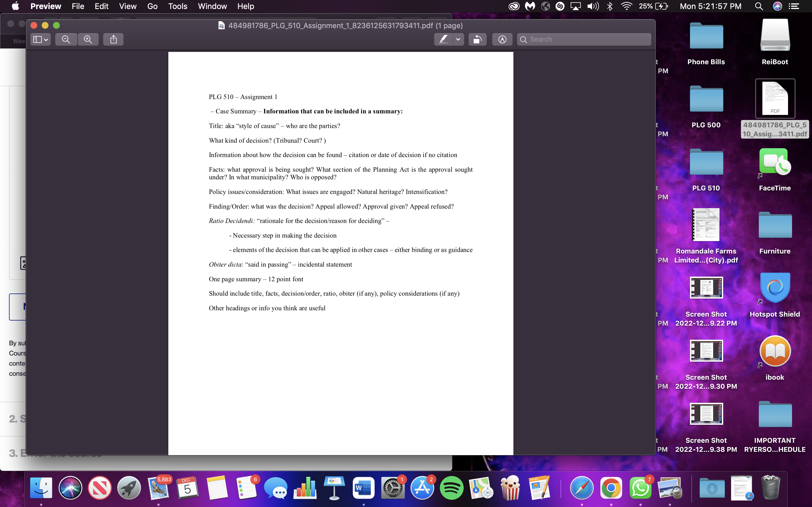This screenshot has height=507, width=812.
Task: Open the View menu
Action: (127, 6)
